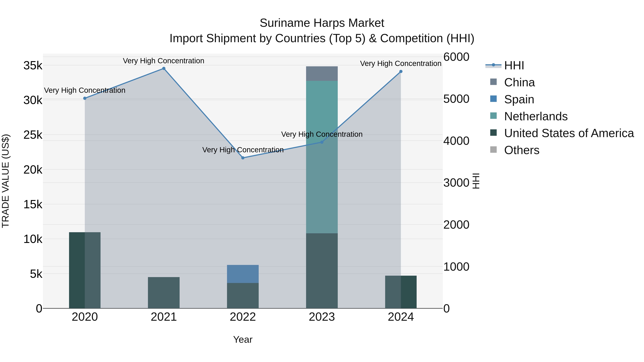The width and height of the screenshot is (644, 362).
Task: Click the HHI line marker icon in legend
Action: tap(494, 65)
